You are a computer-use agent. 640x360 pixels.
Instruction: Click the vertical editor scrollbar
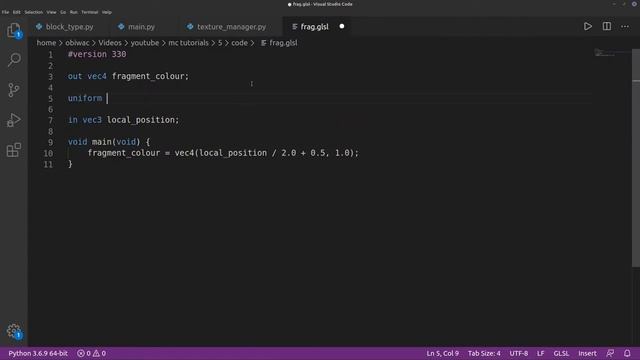[x=636, y=158]
